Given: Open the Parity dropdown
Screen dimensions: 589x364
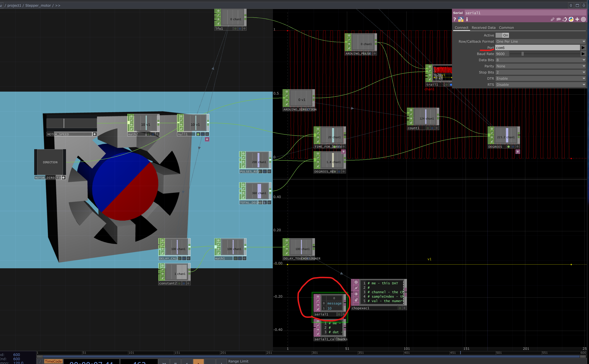Looking at the screenshot, I should pos(540,66).
